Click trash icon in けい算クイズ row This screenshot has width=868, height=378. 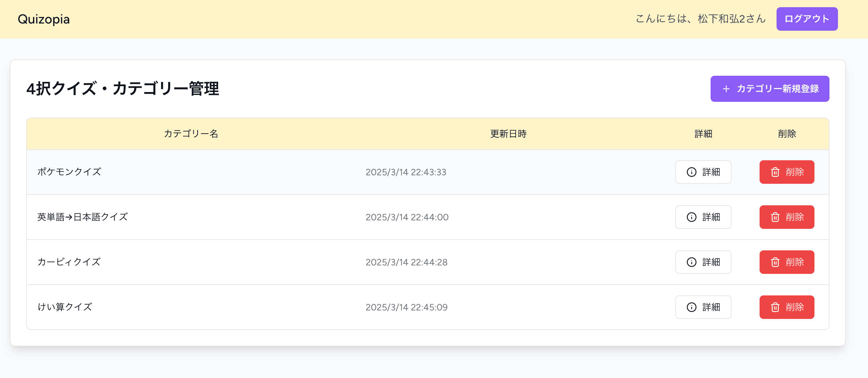click(x=775, y=307)
